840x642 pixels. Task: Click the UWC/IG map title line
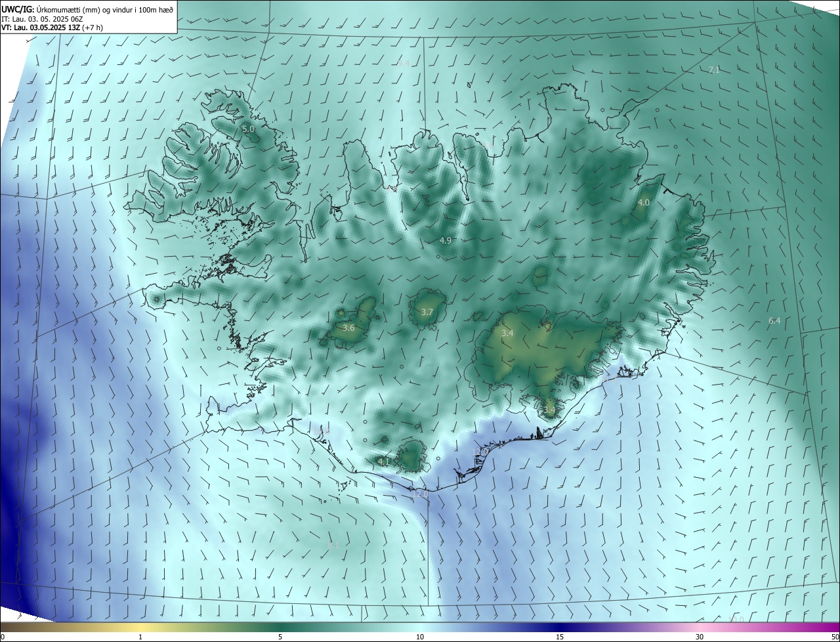[x=87, y=9]
